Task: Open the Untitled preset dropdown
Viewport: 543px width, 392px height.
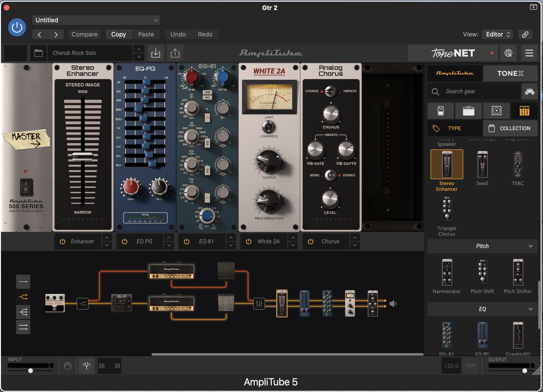Action: click(x=96, y=20)
